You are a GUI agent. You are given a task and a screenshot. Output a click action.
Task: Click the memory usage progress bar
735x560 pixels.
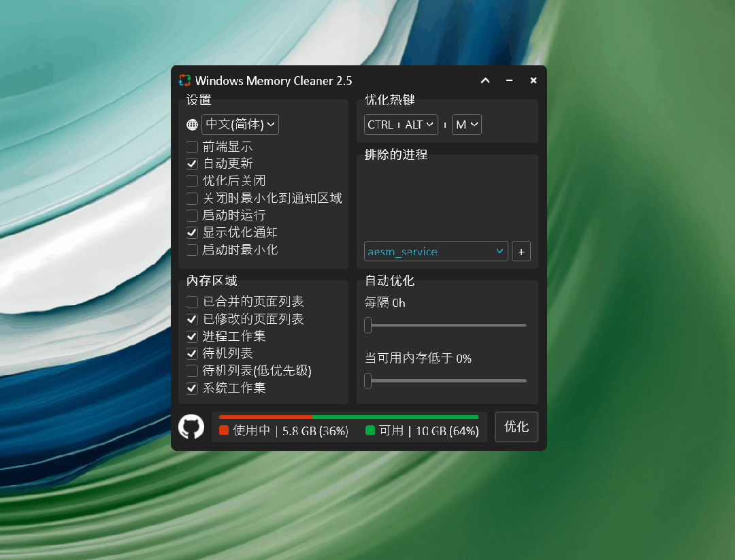(348, 417)
